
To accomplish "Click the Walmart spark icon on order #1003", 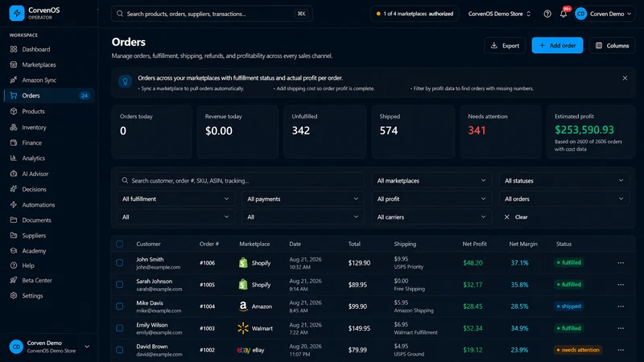I will [x=243, y=328].
